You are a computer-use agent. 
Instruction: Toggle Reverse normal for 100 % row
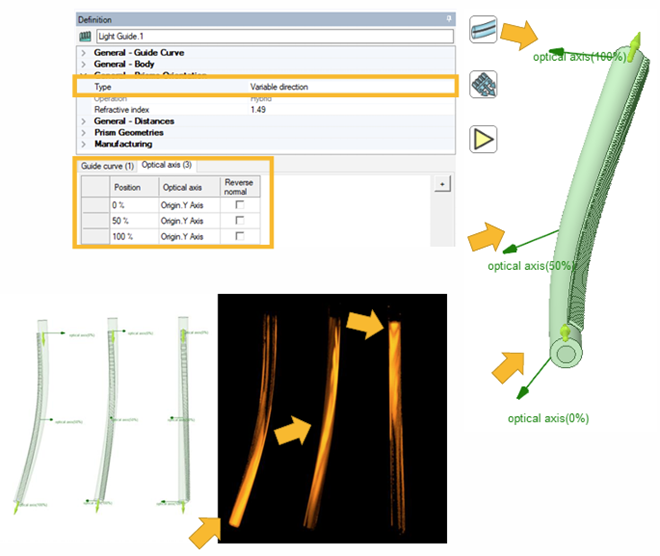(x=240, y=236)
